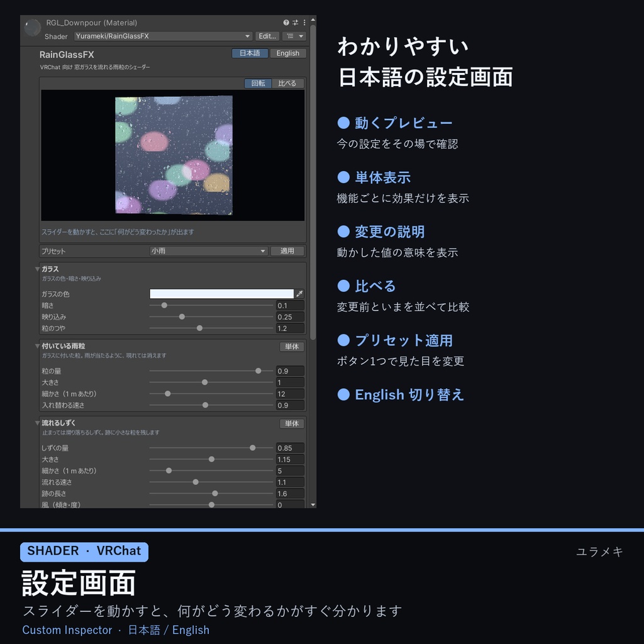Adjust 大きさ slider under 付いている雨粒

(x=211, y=382)
